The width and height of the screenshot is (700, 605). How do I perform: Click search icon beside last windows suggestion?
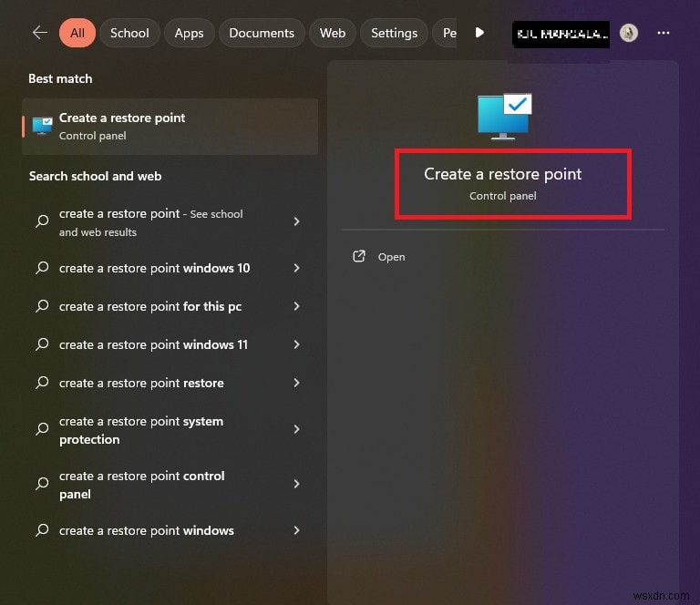coord(42,530)
